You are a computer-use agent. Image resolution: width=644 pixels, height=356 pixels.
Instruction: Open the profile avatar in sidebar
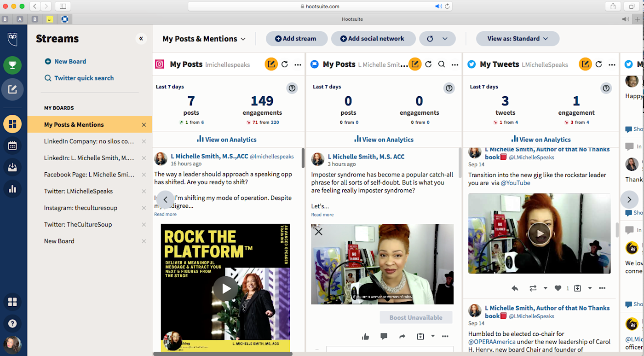(x=12, y=344)
